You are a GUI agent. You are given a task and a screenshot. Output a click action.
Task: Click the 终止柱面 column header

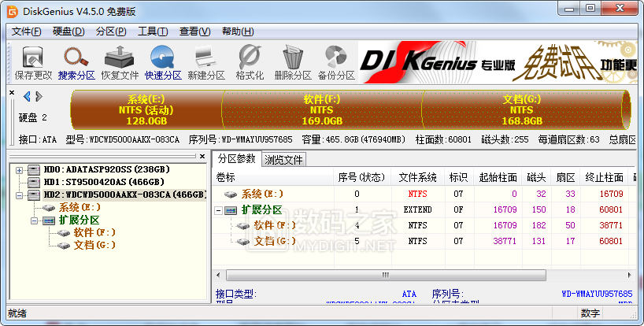point(604,177)
